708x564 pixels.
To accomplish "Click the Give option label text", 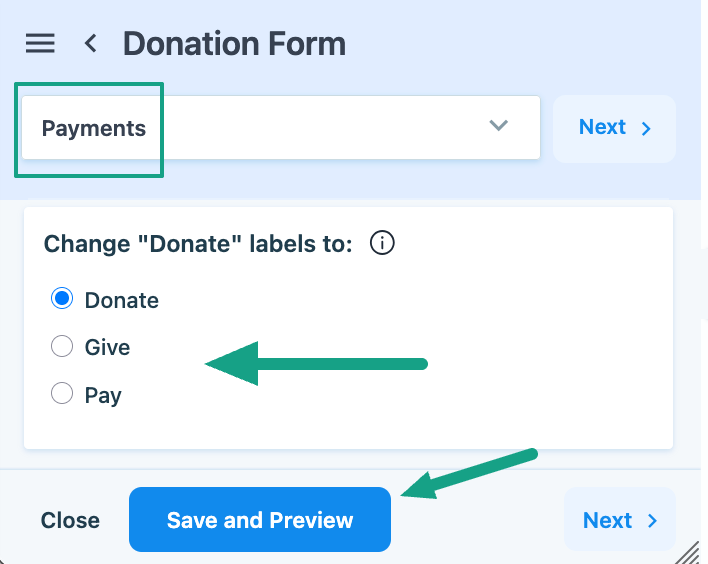I will (108, 348).
